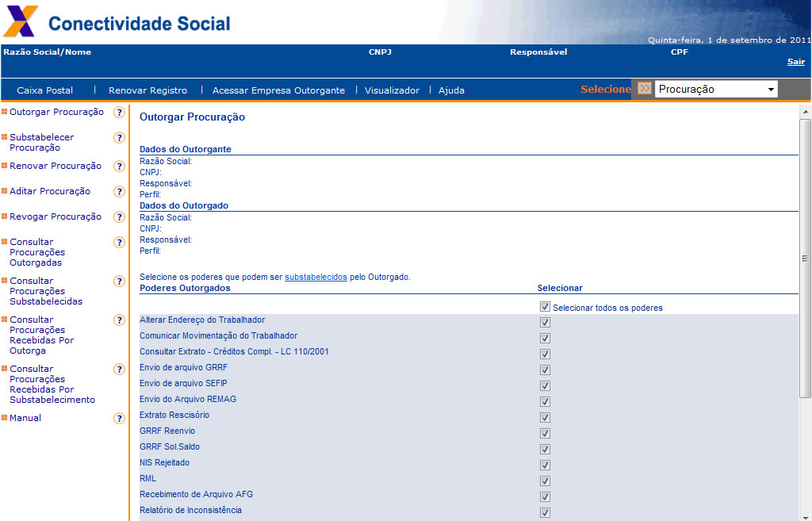Uncheck GRRF Sol.Saldo checkbox

pos(545,449)
